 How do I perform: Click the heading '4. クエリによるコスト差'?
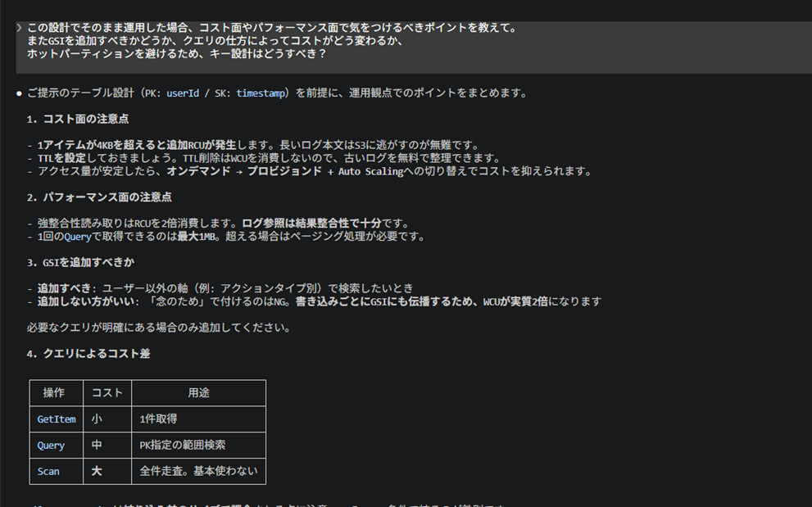point(88,354)
